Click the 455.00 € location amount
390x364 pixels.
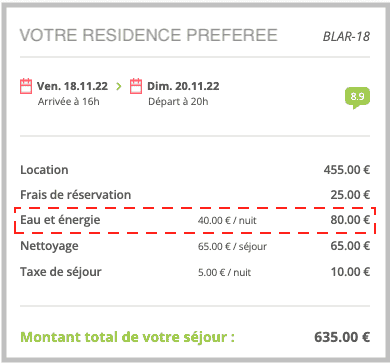pos(347,170)
